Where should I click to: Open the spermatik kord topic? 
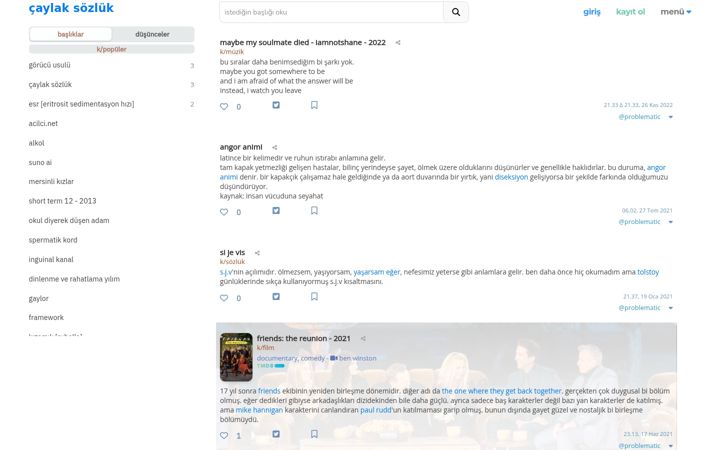click(x=53, y=240)
